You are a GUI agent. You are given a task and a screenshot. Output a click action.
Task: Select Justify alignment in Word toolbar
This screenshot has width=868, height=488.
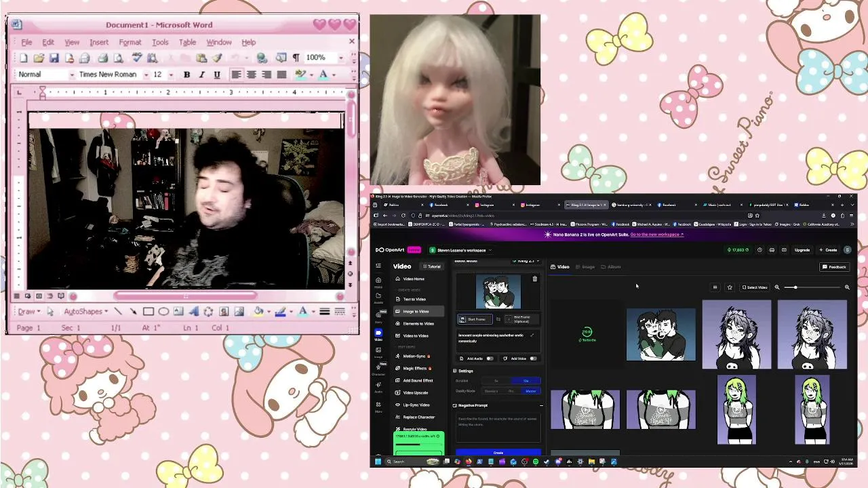(281, 75)
